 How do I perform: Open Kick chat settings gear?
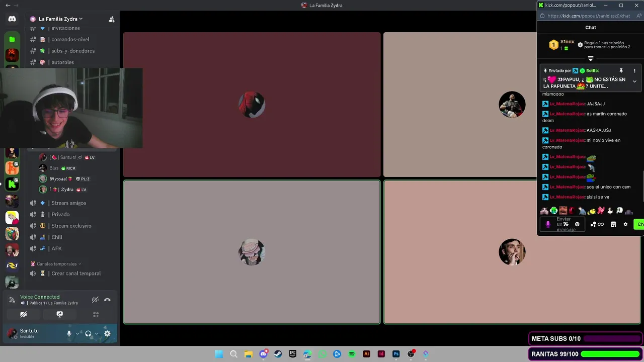[625, 224]
